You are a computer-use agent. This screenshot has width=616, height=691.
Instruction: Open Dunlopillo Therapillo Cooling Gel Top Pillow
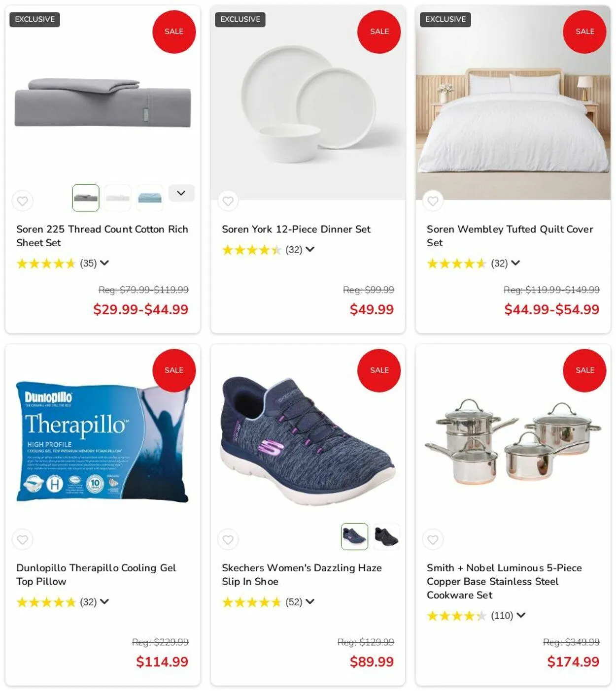point(96,574)
